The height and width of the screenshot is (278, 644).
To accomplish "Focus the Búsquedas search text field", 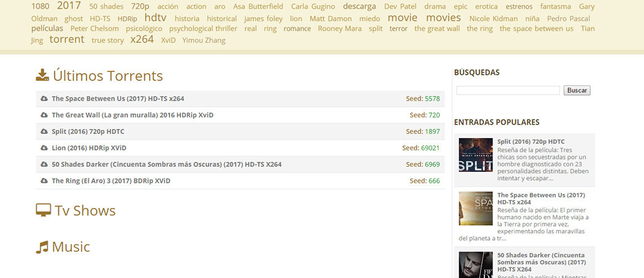I will point(508,90).
